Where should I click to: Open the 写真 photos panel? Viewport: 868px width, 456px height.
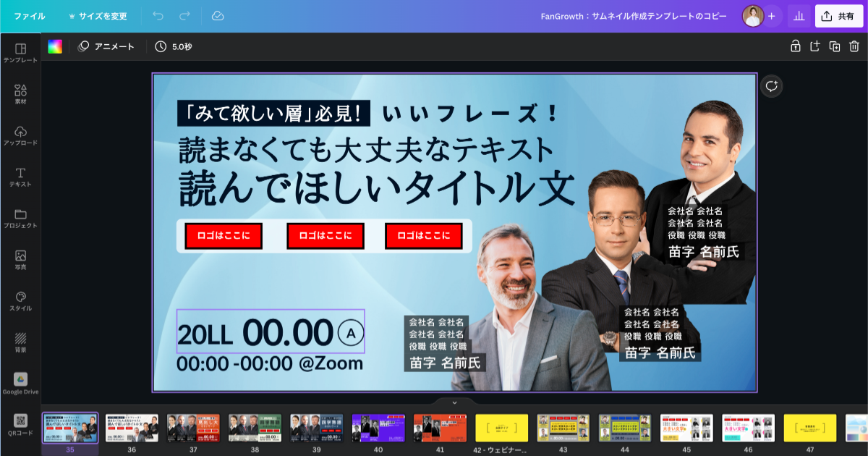(x=20, y=259)
